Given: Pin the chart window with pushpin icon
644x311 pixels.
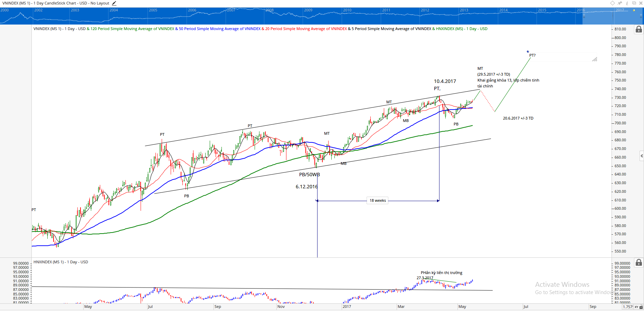Looking at the screenshot, I should [x=620, y=3].
